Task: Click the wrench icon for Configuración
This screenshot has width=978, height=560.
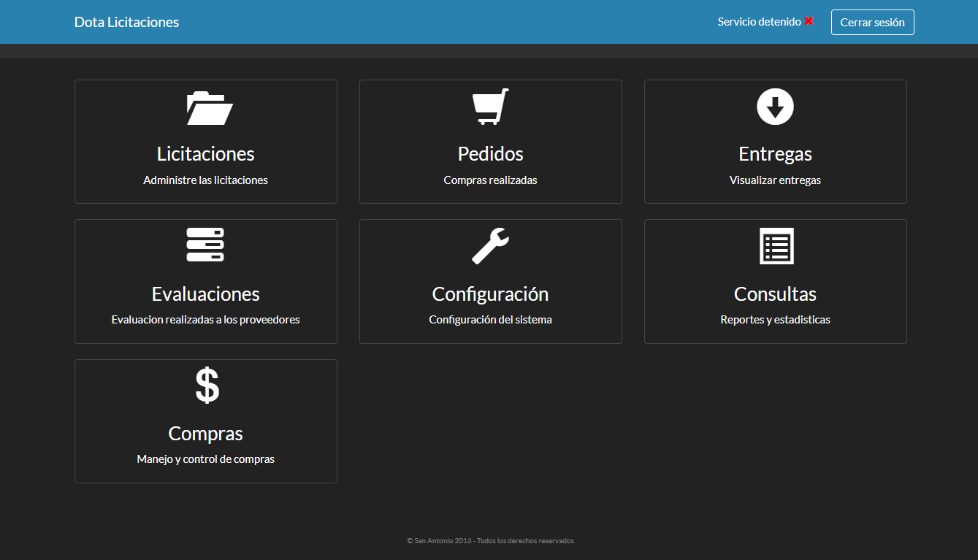Action: [x=490, y=245]
